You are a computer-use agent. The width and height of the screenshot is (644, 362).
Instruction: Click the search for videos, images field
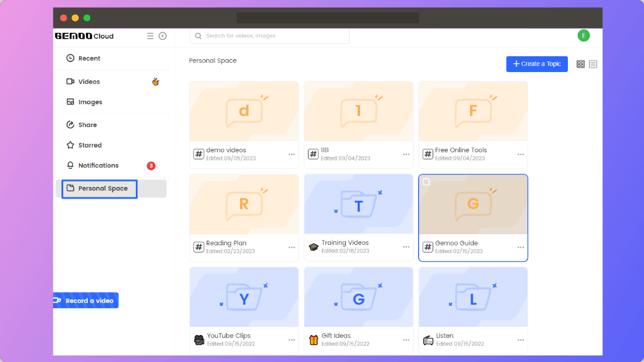(269, 36)
